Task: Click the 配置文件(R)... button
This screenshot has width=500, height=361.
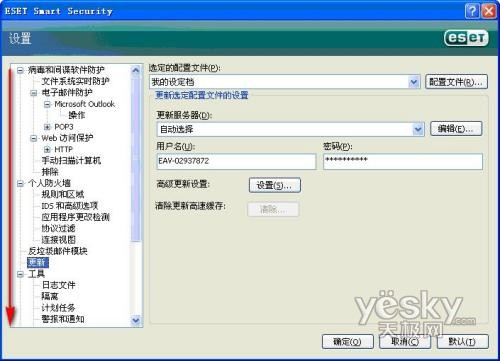Action: 457,82
